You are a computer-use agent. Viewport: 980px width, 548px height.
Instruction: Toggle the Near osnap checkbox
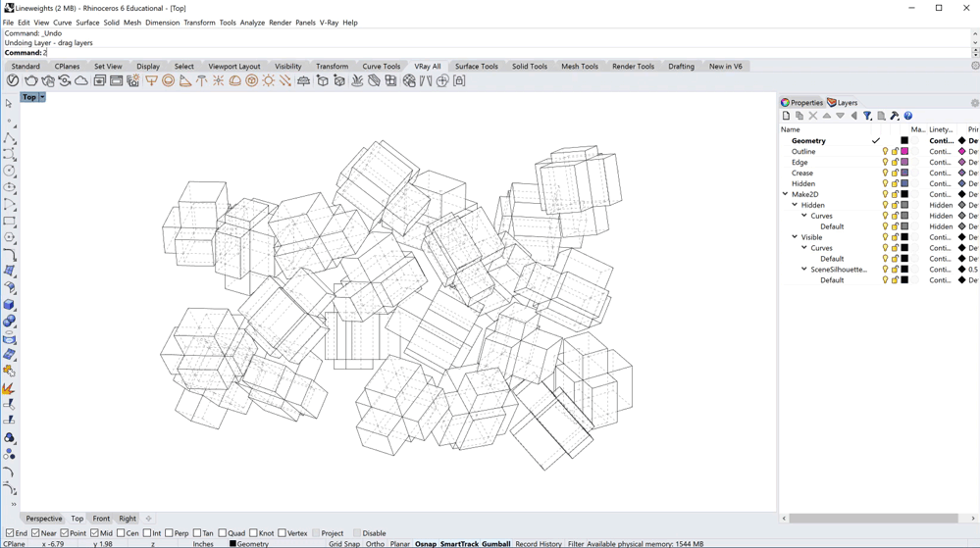coord(35,533)
